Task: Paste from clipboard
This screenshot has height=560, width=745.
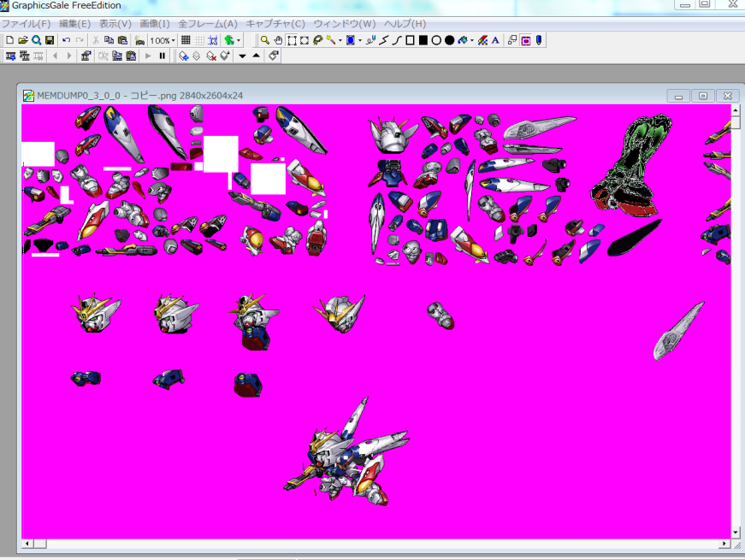Action: [122, 40]
